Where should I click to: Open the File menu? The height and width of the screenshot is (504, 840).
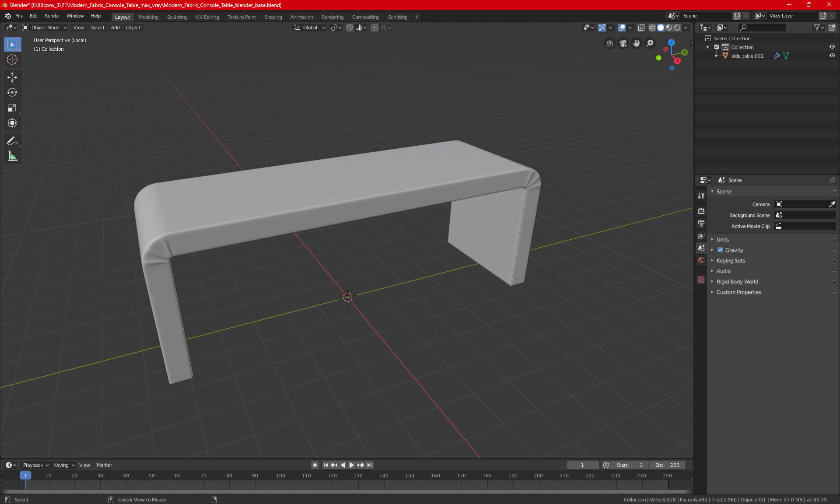(x=19, y=16)
